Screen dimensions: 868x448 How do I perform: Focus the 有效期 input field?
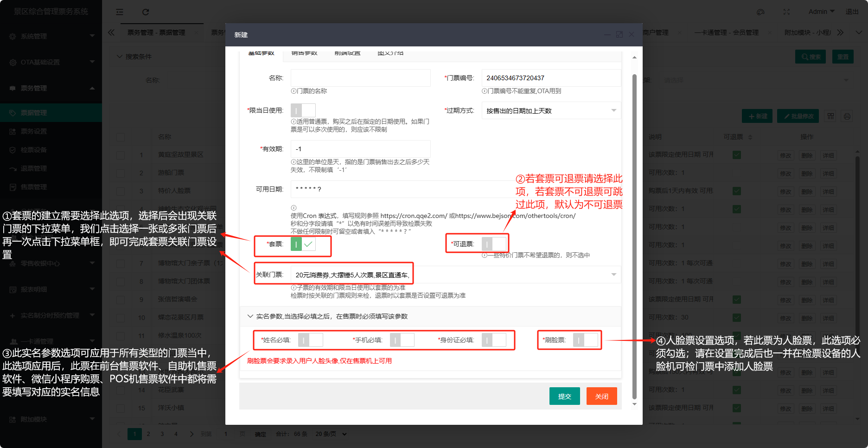pos(360,149)
